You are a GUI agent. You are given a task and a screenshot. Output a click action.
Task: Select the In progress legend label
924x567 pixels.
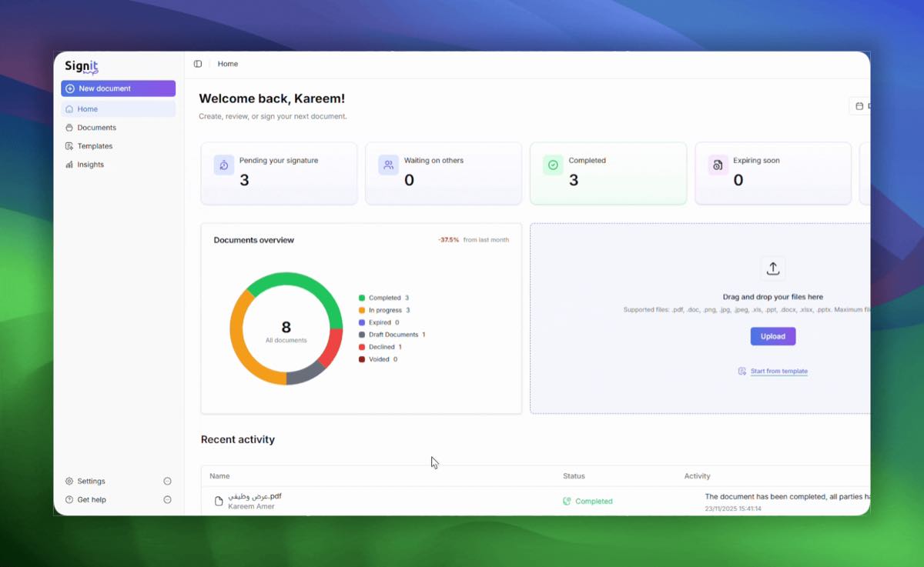pos(385,310)
